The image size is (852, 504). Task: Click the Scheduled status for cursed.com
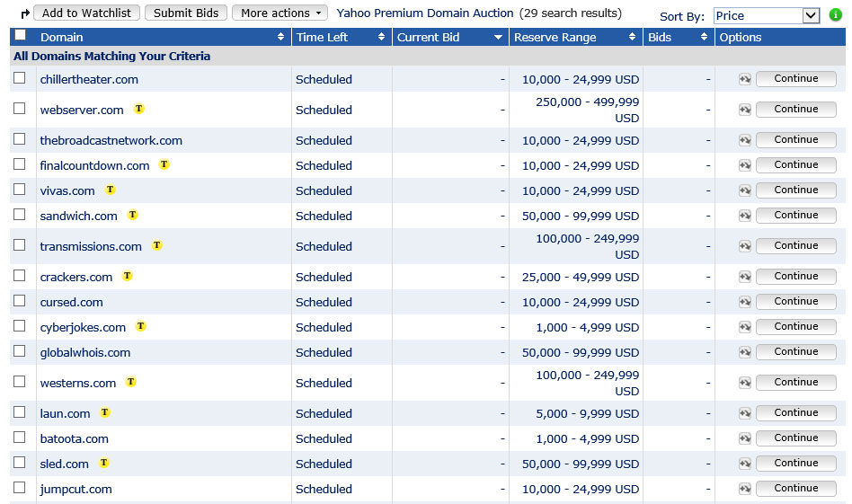(x=324, y=302)
